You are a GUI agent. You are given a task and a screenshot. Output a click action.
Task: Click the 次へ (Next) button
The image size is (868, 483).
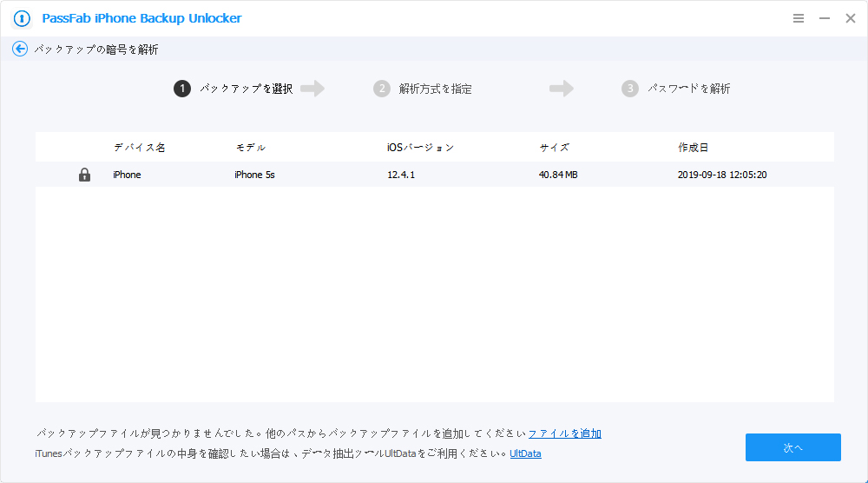tap(792, 447)
